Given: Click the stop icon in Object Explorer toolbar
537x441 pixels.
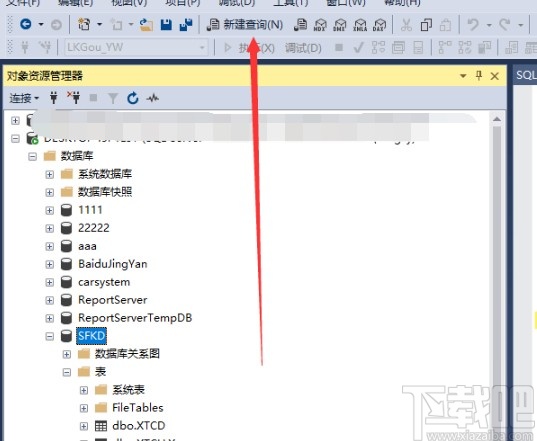Looking at the screenshot, I should tap(93, 98).
